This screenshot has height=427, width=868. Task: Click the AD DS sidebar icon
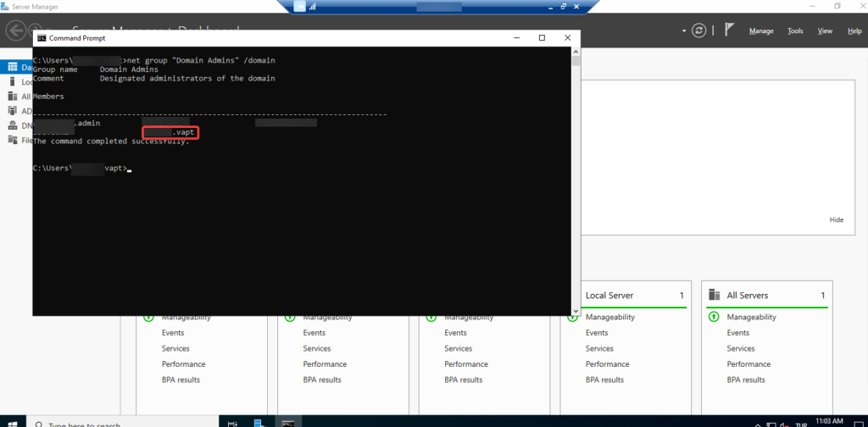coord(13,111)
